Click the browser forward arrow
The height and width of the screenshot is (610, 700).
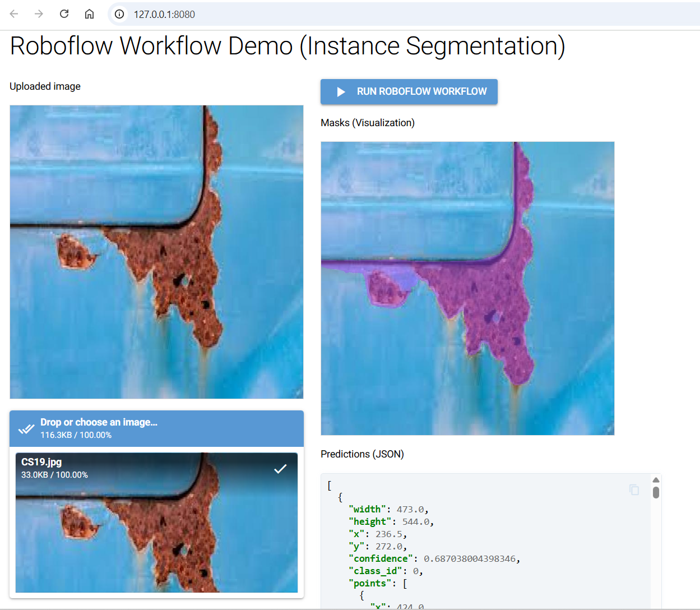tap(38, 14)
